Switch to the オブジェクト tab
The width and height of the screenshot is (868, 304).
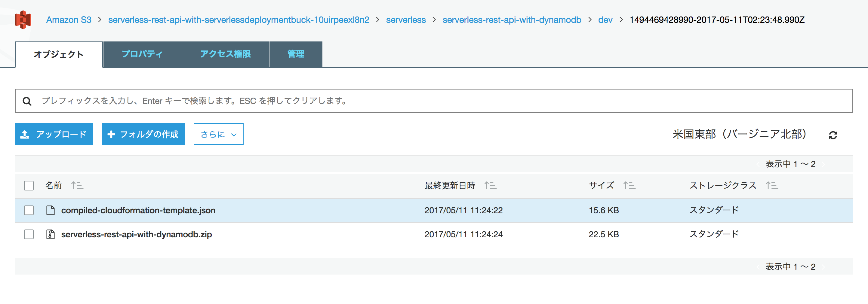(59, 55)
